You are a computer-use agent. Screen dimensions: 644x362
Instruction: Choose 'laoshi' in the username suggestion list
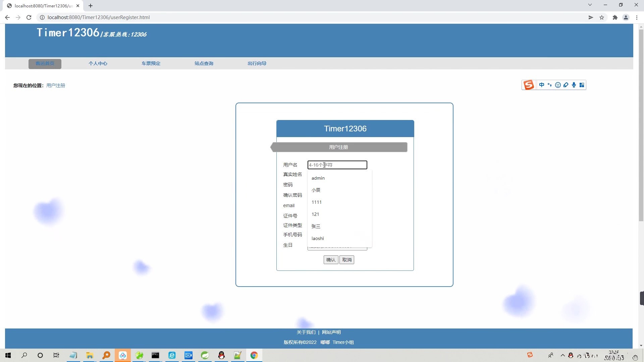click(x=318, y=238)
